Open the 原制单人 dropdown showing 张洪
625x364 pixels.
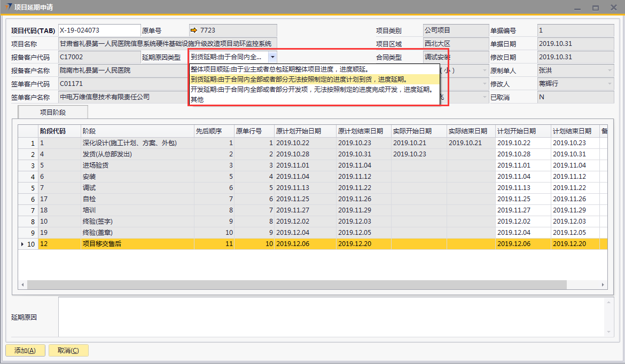click(x=610, y=70)
